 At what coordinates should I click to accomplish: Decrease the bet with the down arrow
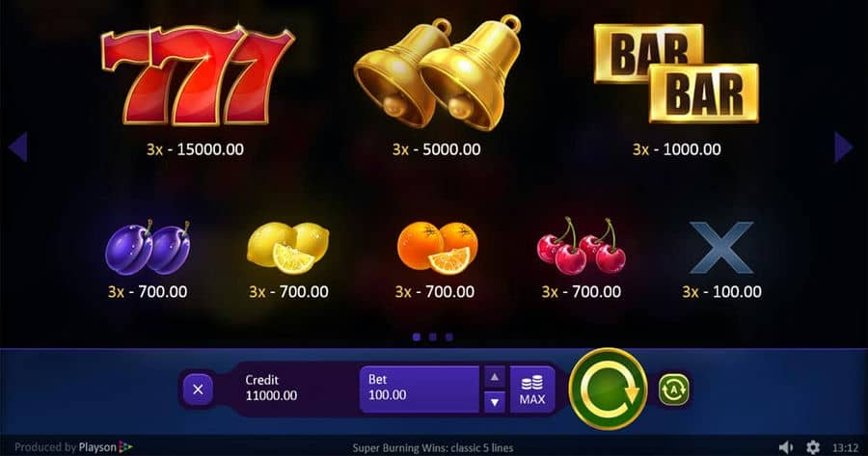point(495,402)
